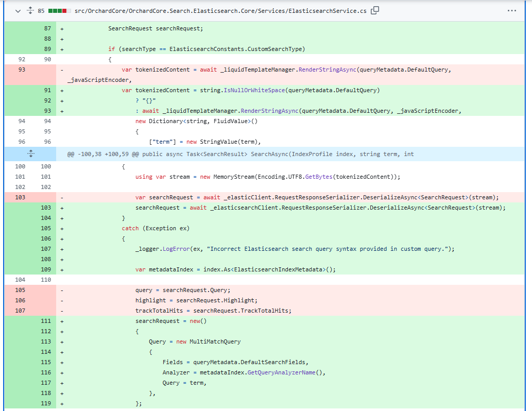Expand hidden lines using the hunk expander icon
Viewport: 532px width, 411px height.
(x=30, y=153)
